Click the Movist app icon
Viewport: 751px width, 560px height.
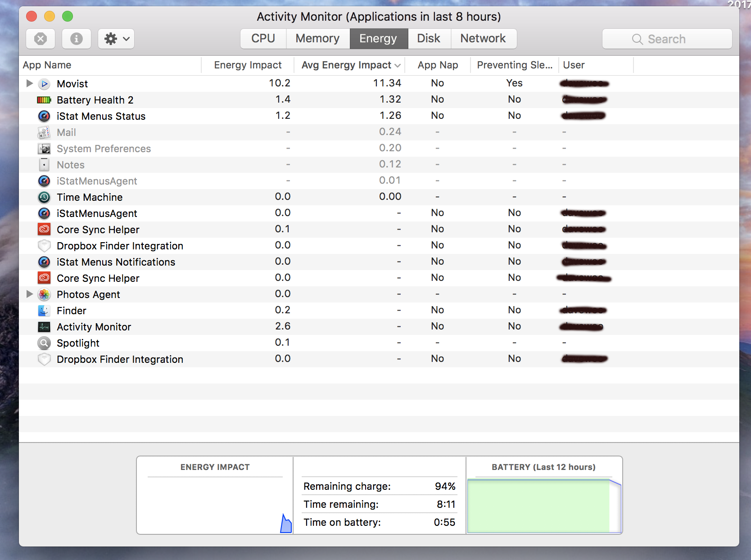(x=44, y=84)
